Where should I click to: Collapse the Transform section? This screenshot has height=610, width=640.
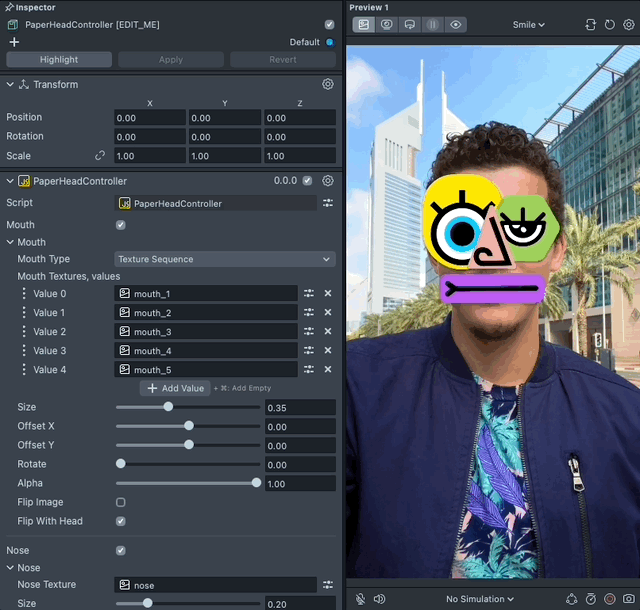click(11, 85)
